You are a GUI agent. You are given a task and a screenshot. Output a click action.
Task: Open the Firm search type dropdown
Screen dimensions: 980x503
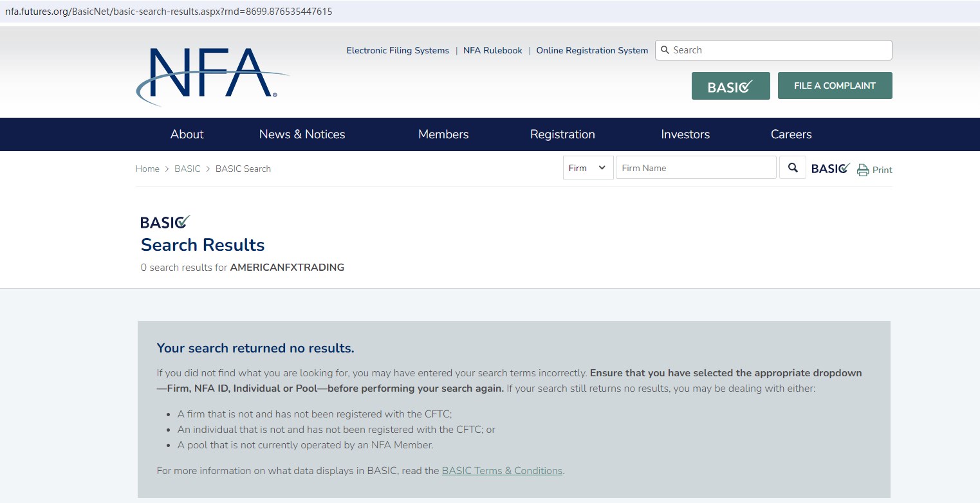pyautogui.click(x=588, y=168)
